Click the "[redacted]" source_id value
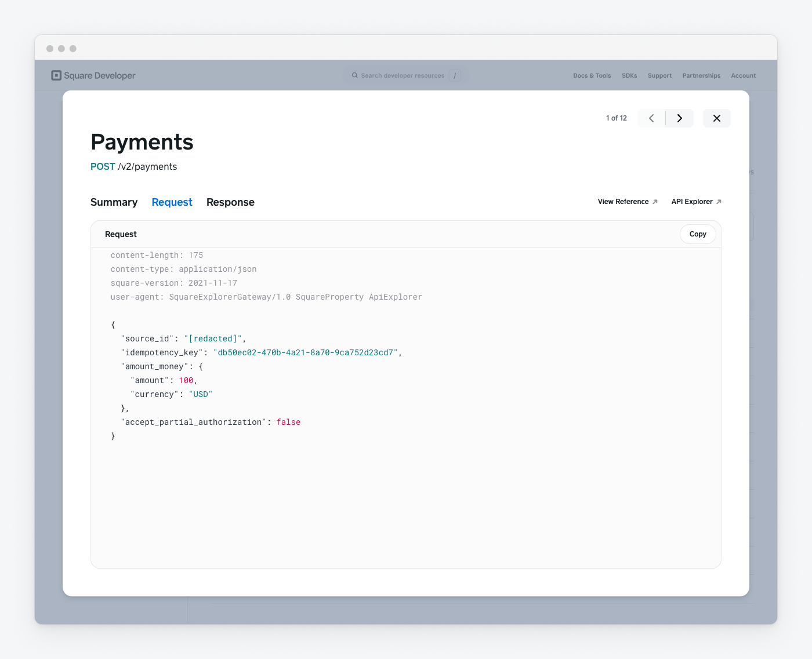Screen dimensions: 812x659 [x=213, y=338]
